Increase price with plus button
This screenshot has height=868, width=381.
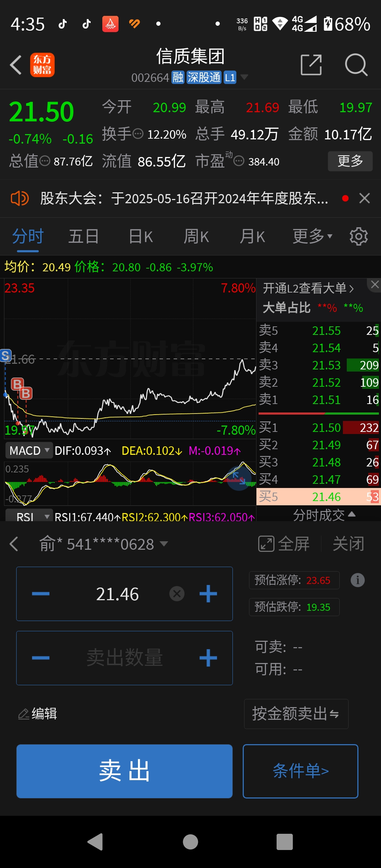pos(208,594)
